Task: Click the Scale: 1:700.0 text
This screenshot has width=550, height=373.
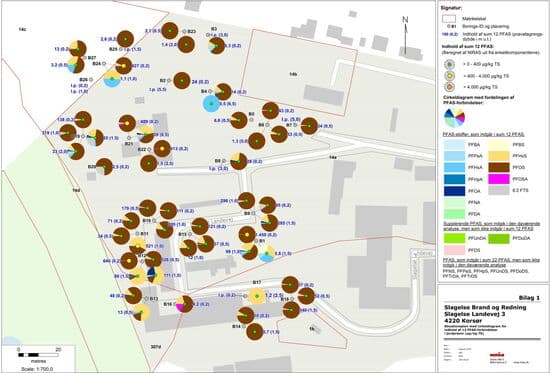Action: [37, 369]
